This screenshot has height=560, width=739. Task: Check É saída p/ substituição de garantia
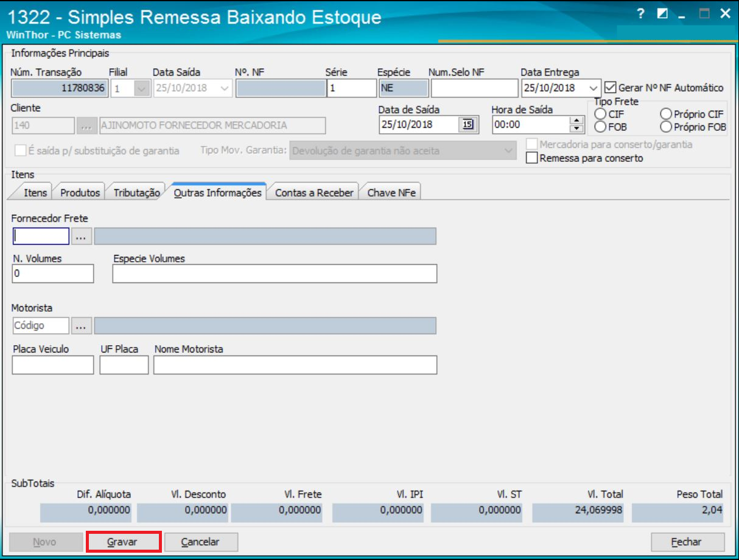pyautogui.click(x=21, y=150)
